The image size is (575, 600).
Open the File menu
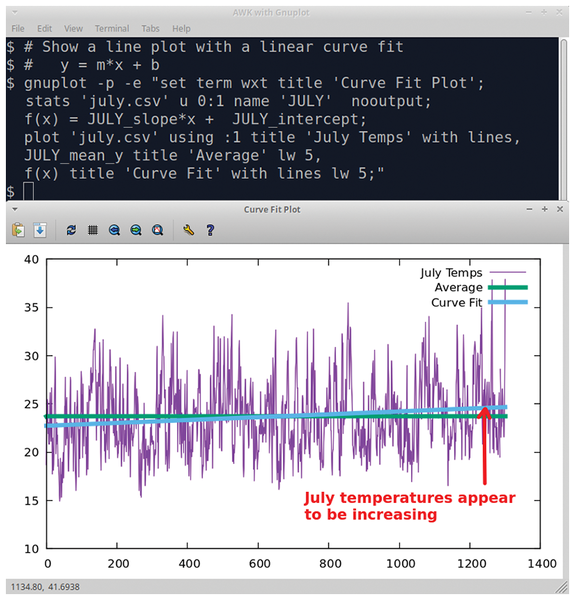click(18, 29)
